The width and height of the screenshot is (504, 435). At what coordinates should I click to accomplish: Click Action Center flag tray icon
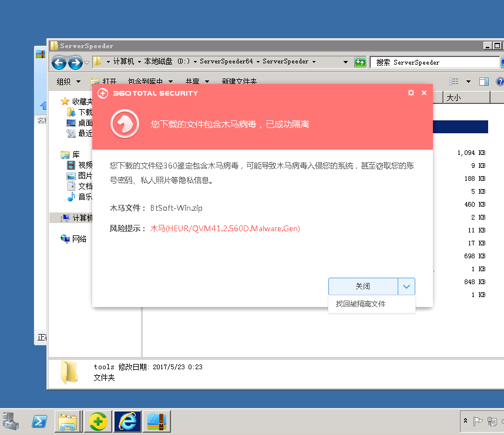pos(478,420)
